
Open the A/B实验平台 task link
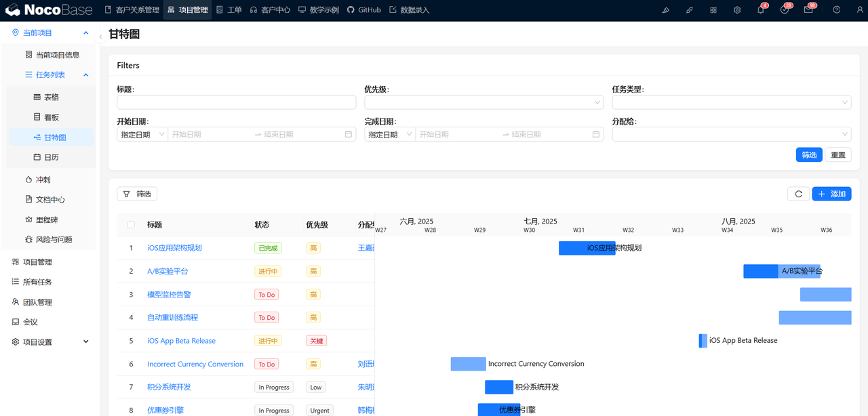point(167,271)
